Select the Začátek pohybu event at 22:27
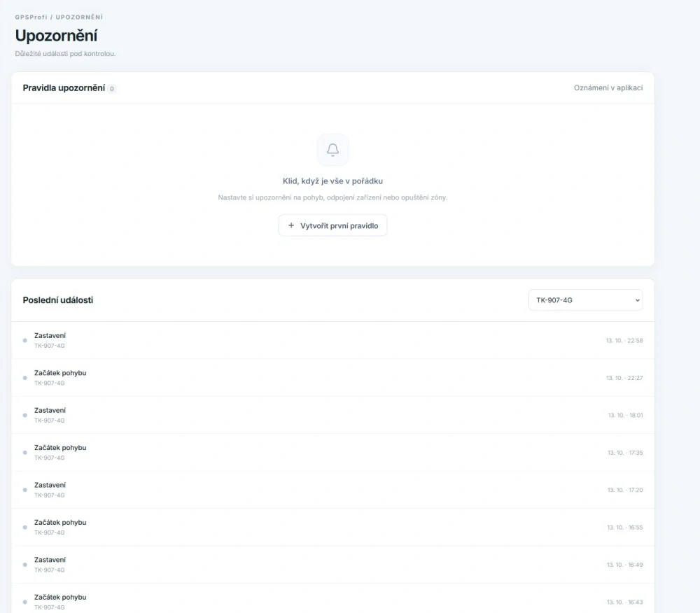Viewport: 700px width, 613px height. pyautogui.click(x=332, y=378)
